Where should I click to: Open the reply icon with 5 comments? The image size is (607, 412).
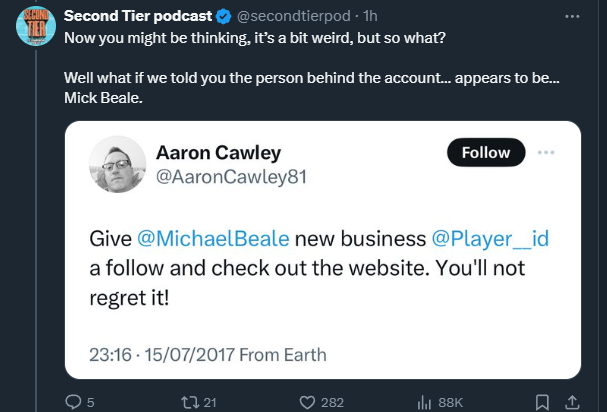tap(73, 402)
